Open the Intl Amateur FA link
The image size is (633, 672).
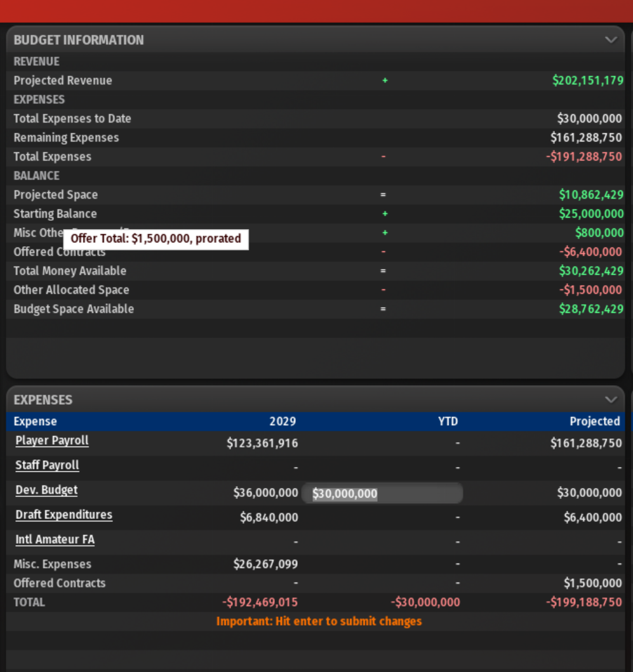pyautogui.click(x=55, y=539)
